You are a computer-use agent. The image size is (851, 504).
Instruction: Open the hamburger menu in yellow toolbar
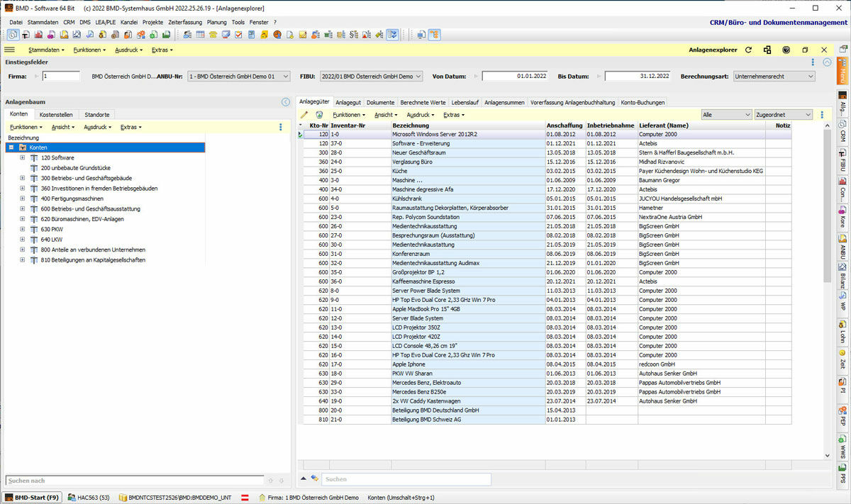tap(10, 50)
